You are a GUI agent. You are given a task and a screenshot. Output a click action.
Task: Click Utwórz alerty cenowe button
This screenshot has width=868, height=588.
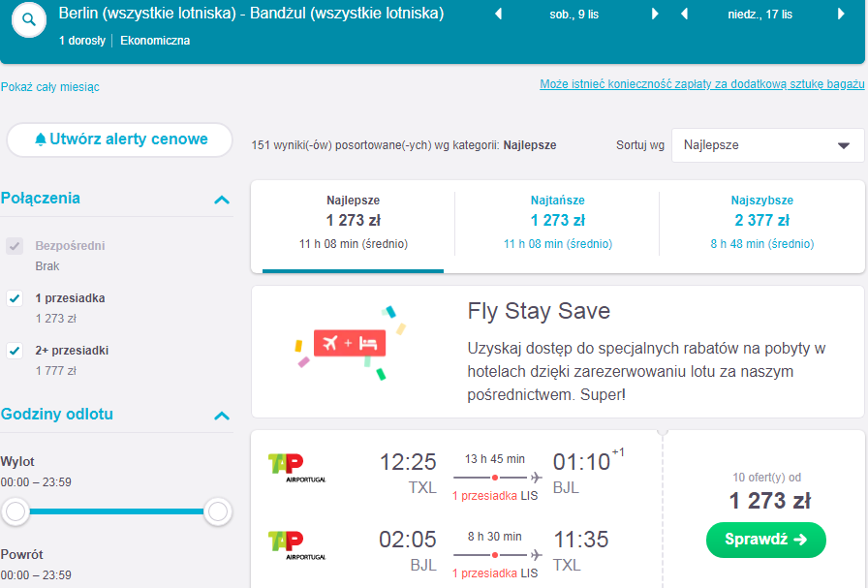coord(119,139)
